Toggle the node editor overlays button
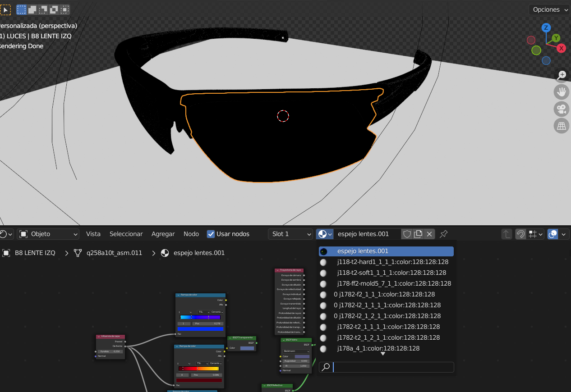The image size is (571, 392). point(553,234)
